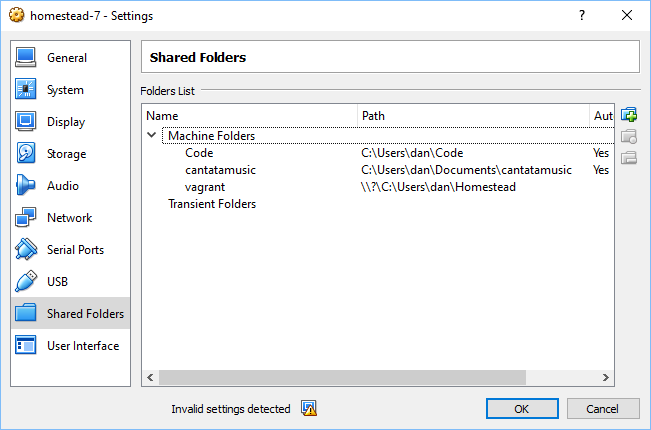Switch to Network settings
The image size is (651, 430).
(x=69, y=218)
